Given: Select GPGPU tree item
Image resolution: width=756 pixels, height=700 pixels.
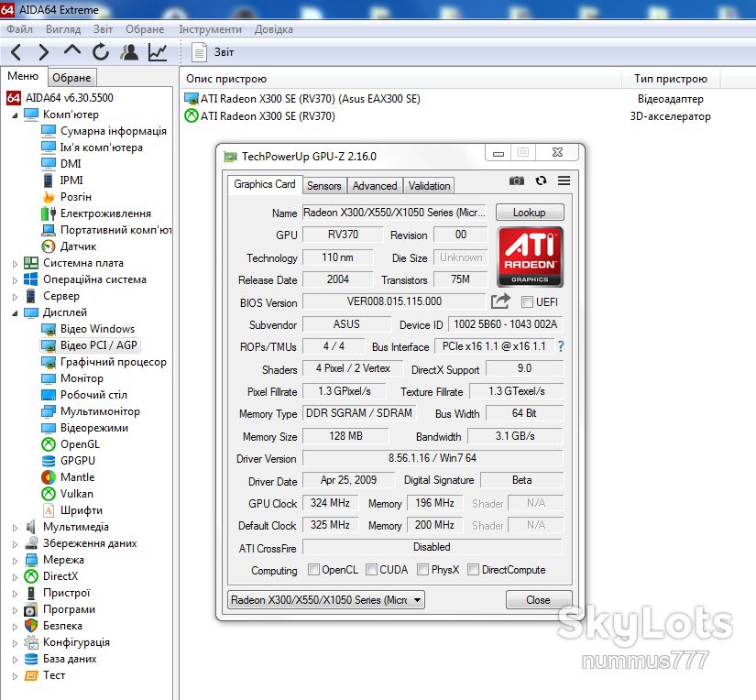Looking at the screenshot, I should click(x=68, y=461).
